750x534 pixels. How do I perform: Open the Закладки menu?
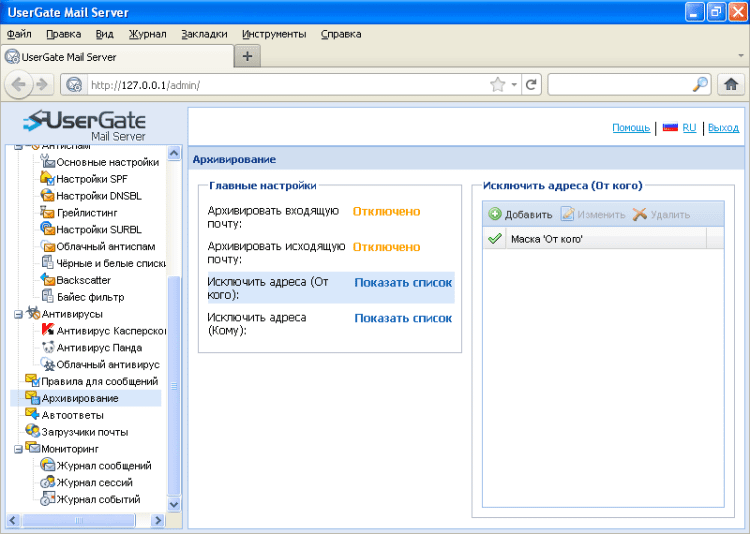(204, 34)
